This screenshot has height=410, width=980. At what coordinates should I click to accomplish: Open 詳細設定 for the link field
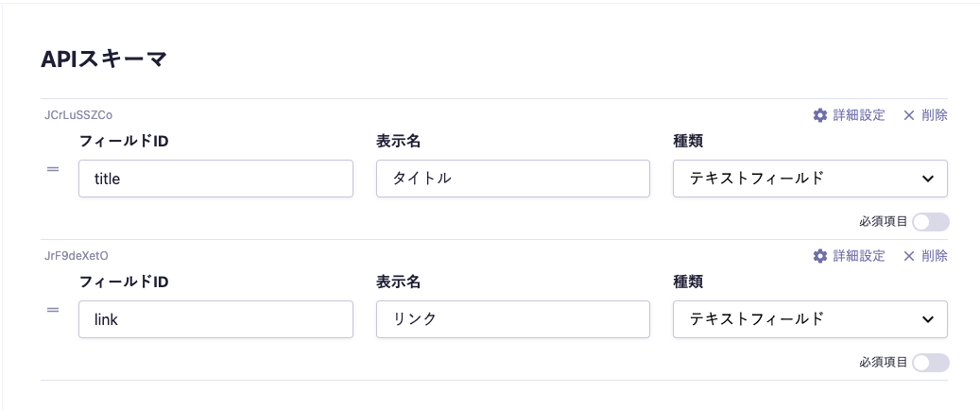click(x=858, y=256)
